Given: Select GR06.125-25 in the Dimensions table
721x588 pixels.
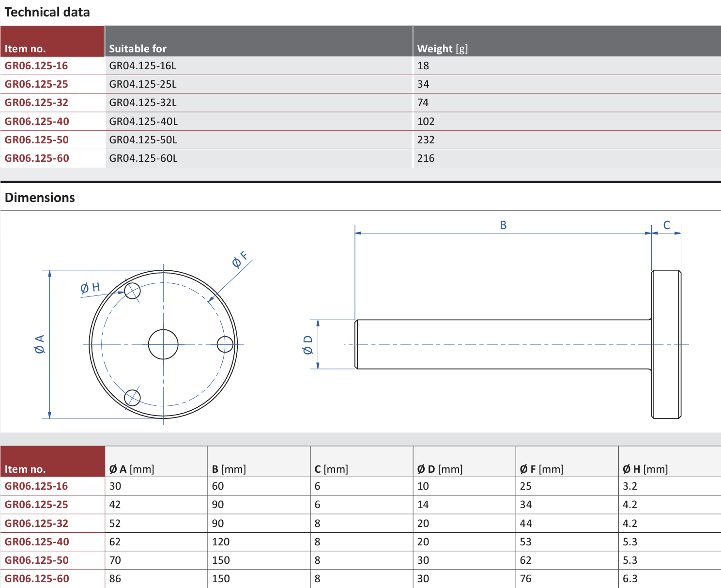Looking at the screenshot, I should [36, 505].
